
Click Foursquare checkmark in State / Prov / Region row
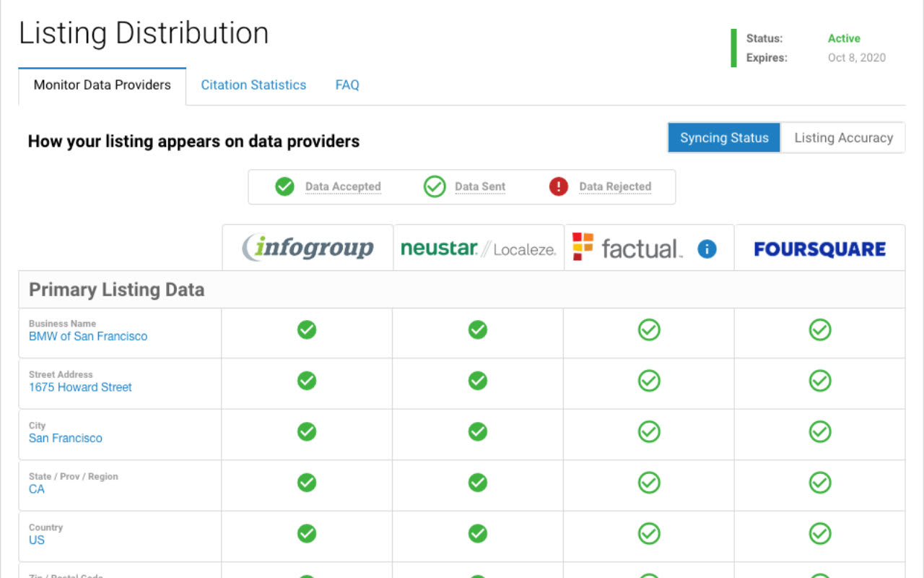820,483
